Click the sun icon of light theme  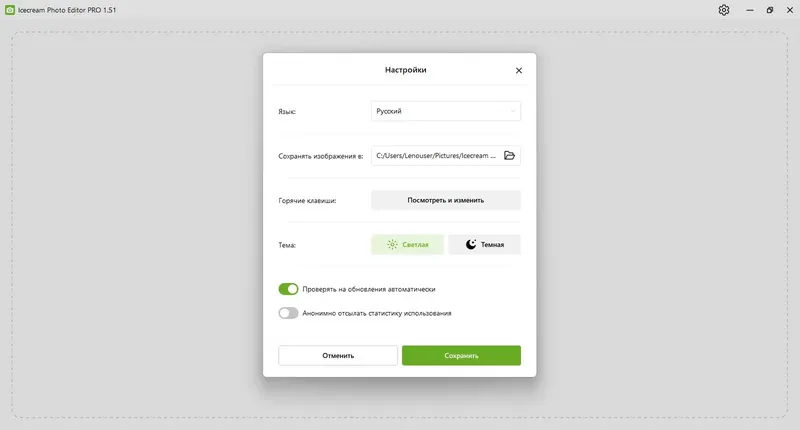pyautogui.click(x=392, y=244)
